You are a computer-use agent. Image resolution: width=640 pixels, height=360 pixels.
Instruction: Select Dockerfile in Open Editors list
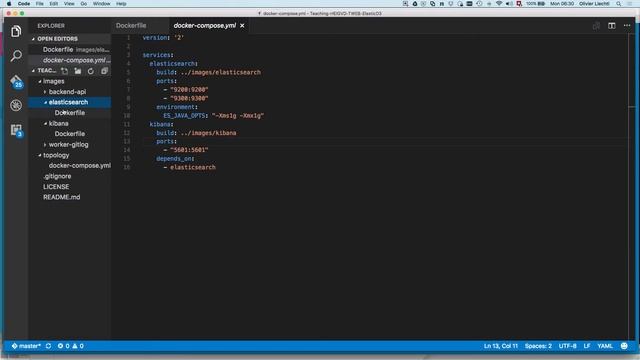click(x=70, y=49)
